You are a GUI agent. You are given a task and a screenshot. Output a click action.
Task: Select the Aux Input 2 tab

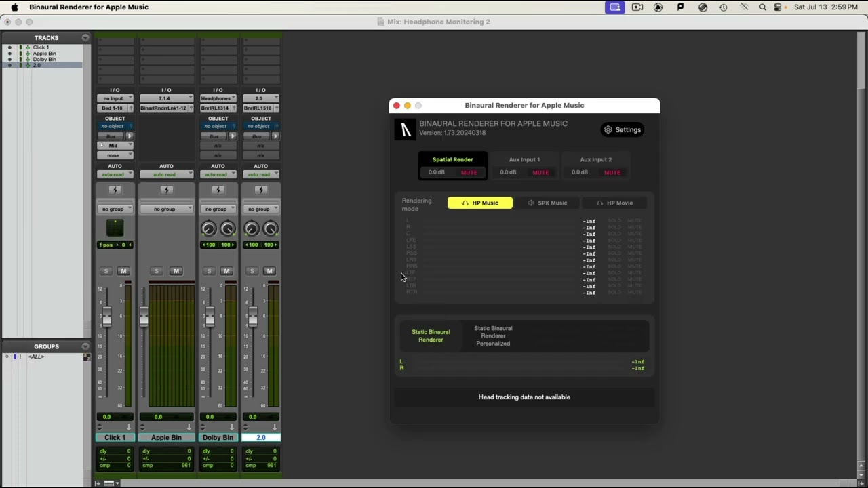tap(595, 166)
